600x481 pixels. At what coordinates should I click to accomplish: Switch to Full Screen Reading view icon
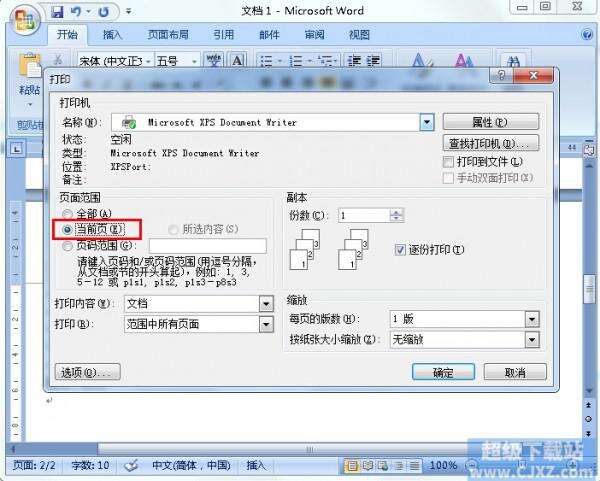click(367, 466)
